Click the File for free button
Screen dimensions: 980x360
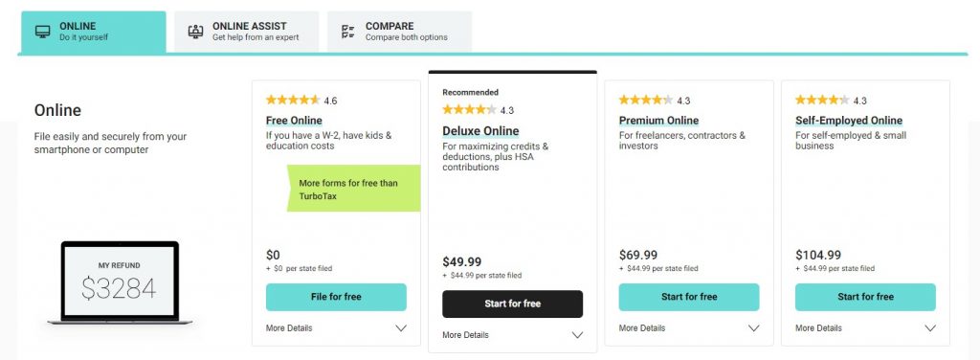336,297
